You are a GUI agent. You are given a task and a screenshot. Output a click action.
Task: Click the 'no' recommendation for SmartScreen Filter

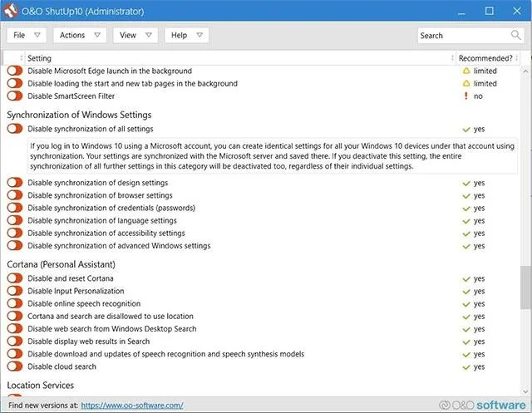pos(478,96)
